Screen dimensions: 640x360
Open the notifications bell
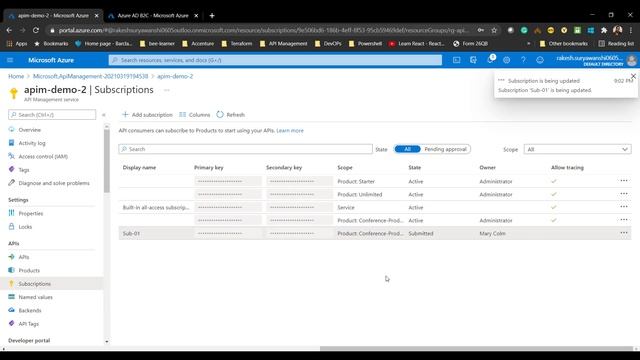click(x=490, y=60)
